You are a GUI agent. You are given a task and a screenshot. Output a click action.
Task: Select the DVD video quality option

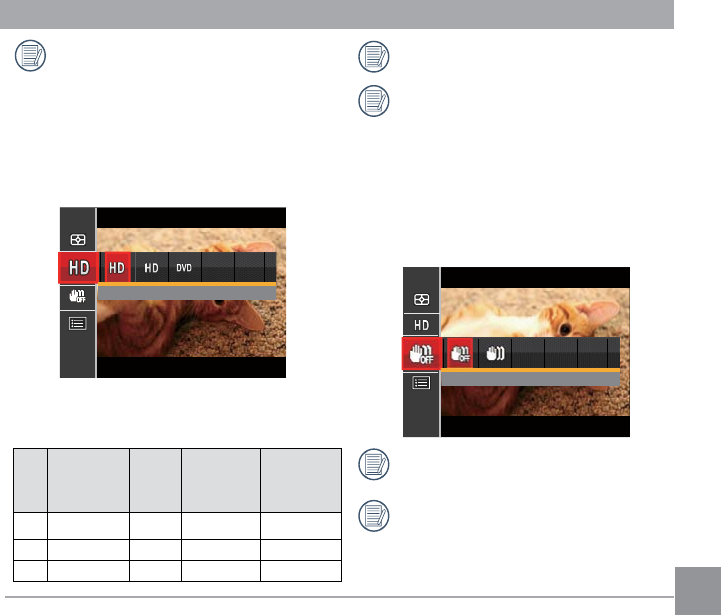pos(184,267)
